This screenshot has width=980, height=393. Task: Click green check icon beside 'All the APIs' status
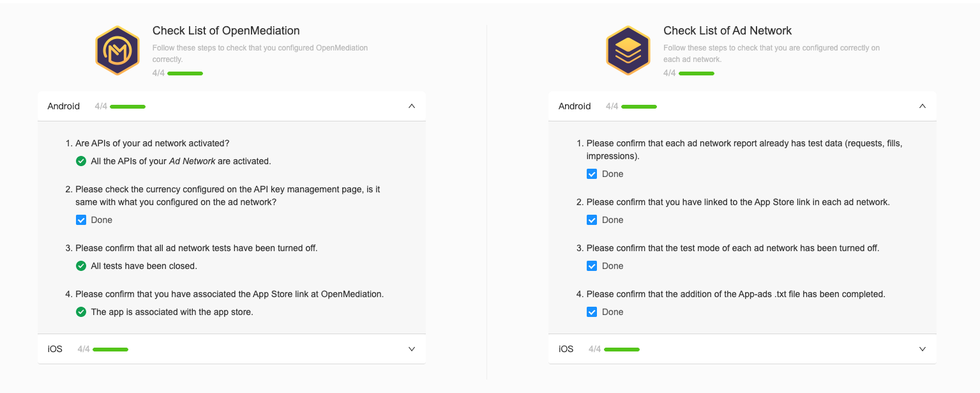coord(81,161)
